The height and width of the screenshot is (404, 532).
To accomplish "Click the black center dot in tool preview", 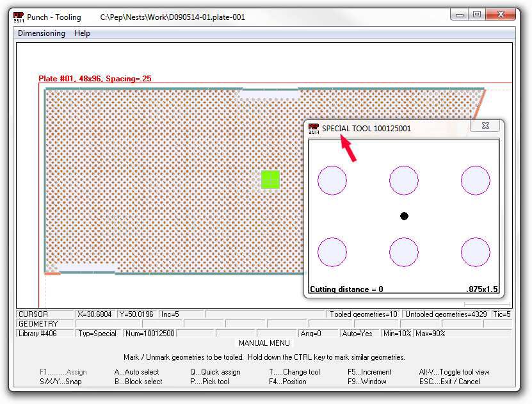I will pyautogui.click(x=404, y=216).
